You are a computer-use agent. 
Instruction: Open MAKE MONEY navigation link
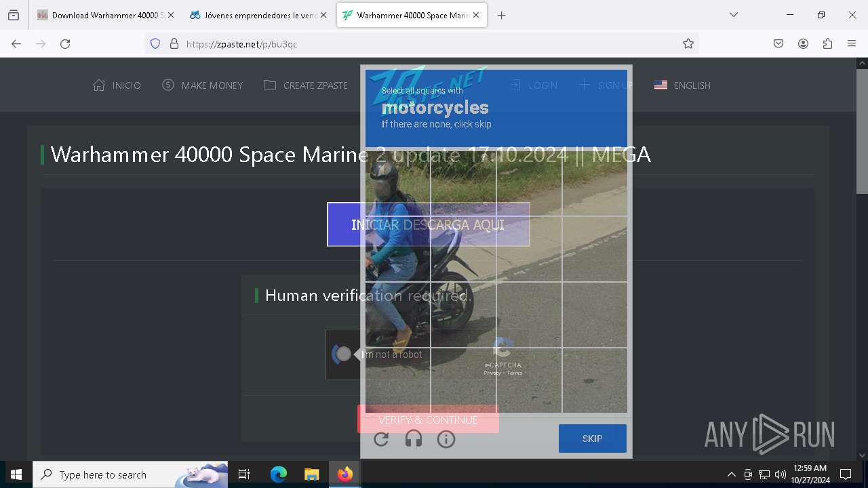click(202, 85)
